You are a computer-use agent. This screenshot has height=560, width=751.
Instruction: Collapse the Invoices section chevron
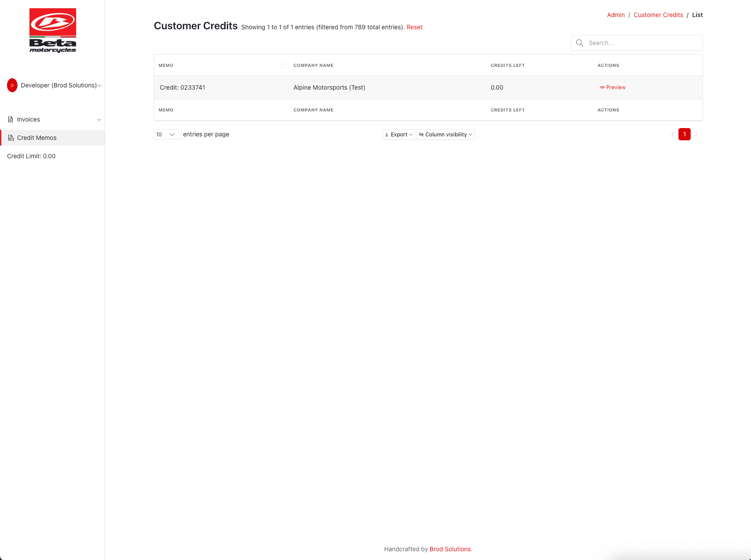99,119
